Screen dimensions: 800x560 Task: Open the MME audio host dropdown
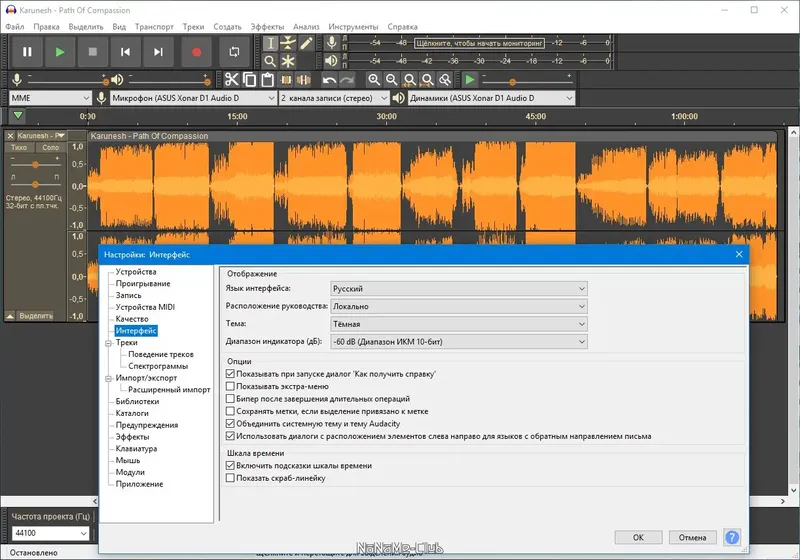coord(50,98)
